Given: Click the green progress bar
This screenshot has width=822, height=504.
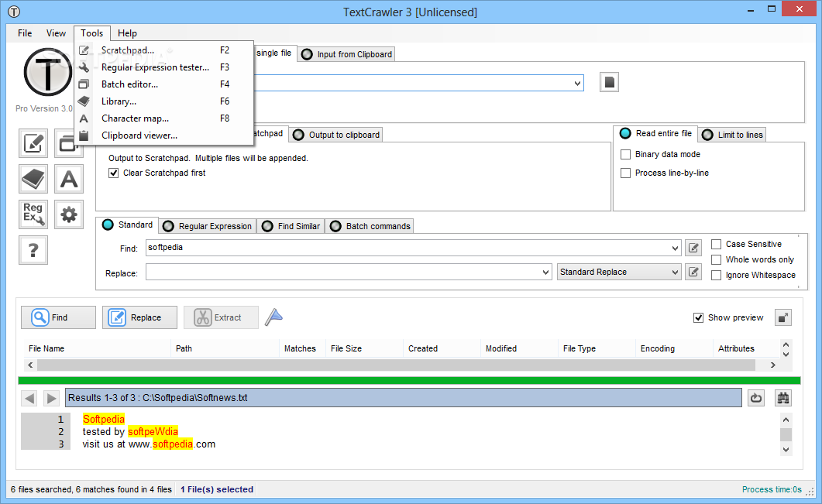Looking at the screenshot, I should click(409, 380).
